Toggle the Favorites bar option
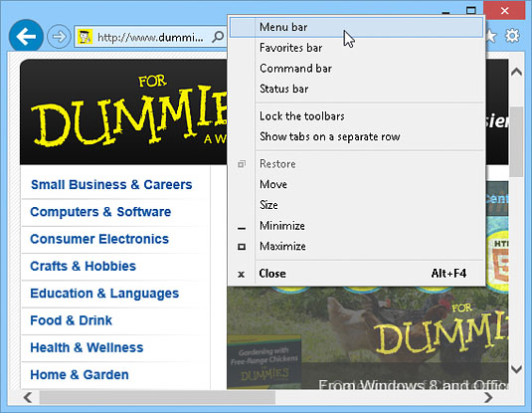This screenshot has height=413, width=532. click(356, 48)
